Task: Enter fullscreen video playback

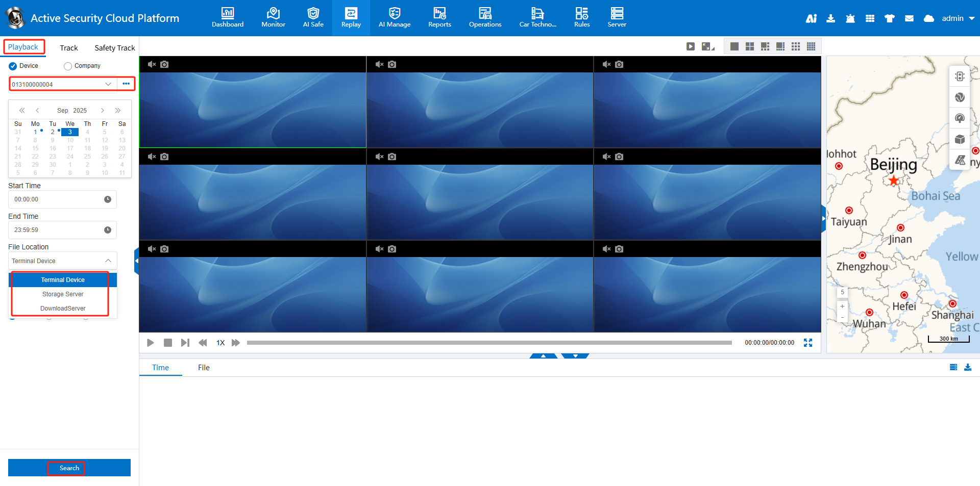Action: 807,343
